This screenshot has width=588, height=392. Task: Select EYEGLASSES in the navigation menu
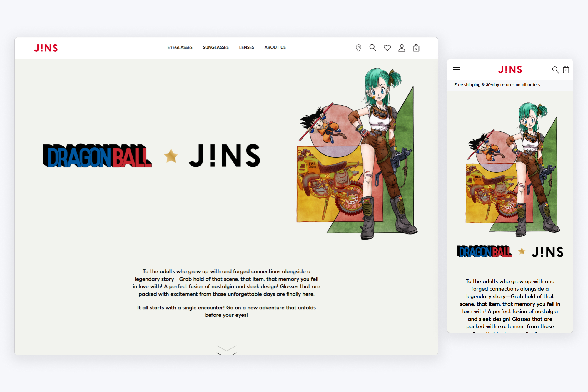point(180,47)
